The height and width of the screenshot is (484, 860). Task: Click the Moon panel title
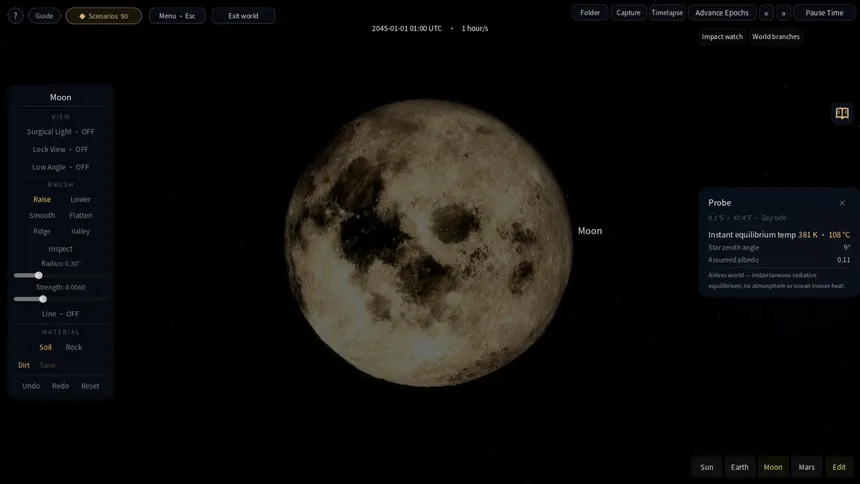(x=60, y=97)
